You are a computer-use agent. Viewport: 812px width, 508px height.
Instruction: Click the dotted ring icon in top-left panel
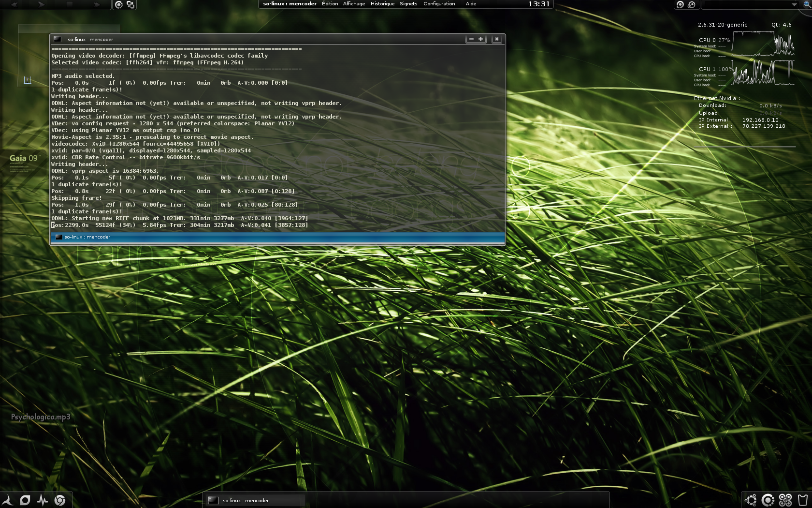click(x=119, y=4)
